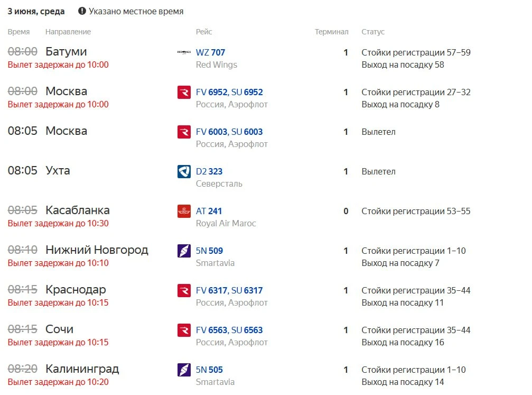532x395 pixels.
Task: Open flight FV 6317 to Krasnodar
Action: coord(229,290)
